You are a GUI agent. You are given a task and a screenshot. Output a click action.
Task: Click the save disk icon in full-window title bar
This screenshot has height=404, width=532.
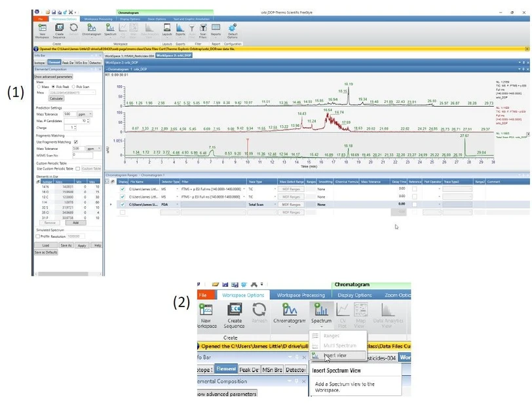(54, 12)
